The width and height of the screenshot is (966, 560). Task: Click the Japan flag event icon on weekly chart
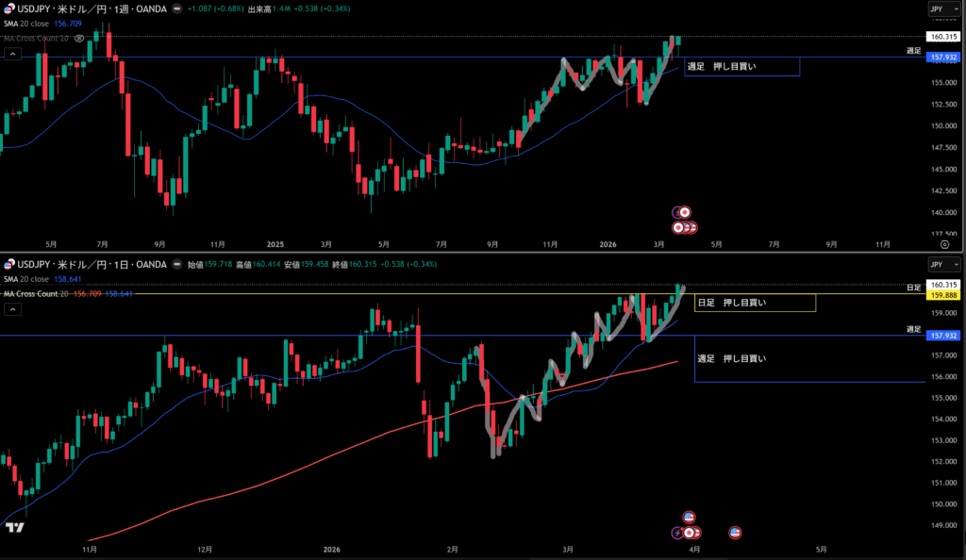click(x=686, y=212)
